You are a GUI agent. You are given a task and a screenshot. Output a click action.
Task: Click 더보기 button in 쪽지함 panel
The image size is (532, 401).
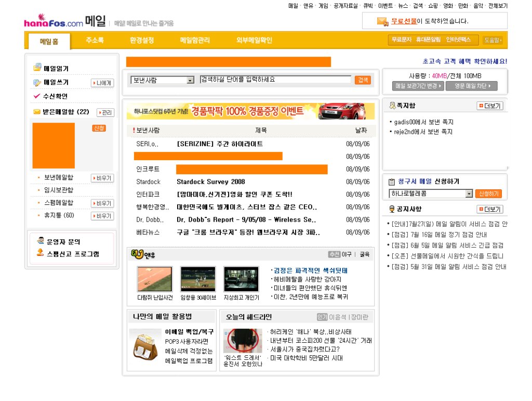click(x=489, y=106)
